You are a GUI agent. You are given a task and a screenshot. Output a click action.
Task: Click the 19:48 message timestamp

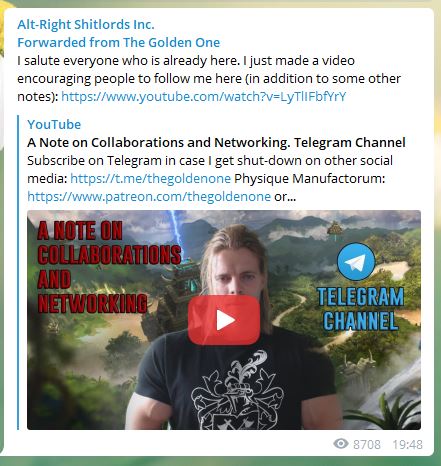tap(407, 444)
